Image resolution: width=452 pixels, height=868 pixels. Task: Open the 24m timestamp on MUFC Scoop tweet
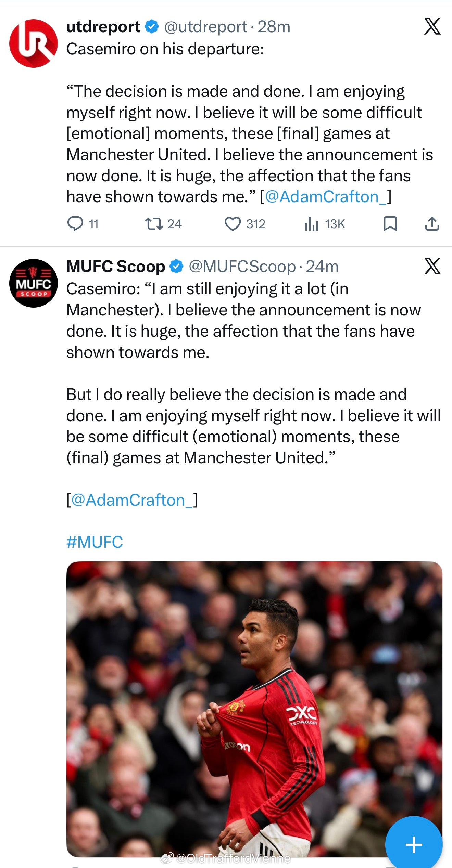pyautogui.click(x=322, y=267)
